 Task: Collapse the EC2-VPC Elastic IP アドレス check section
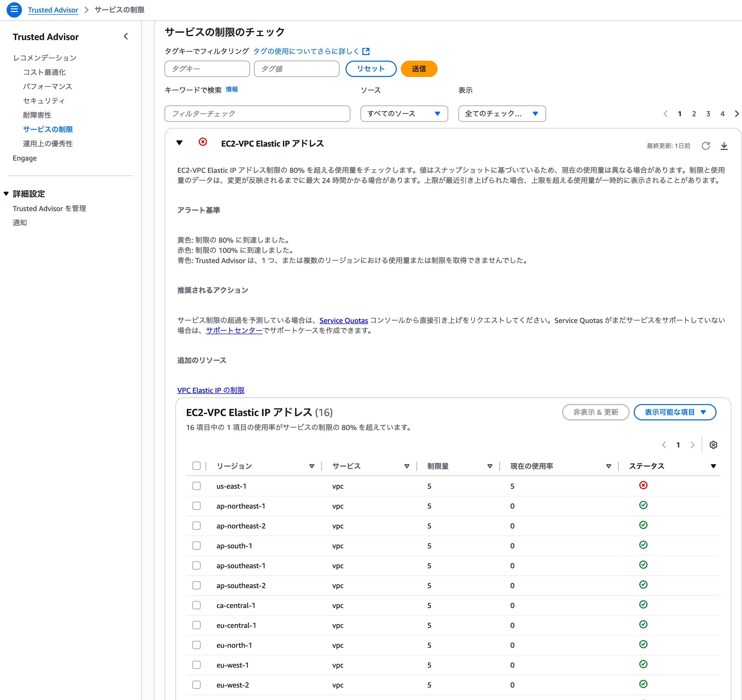point(180,142)
